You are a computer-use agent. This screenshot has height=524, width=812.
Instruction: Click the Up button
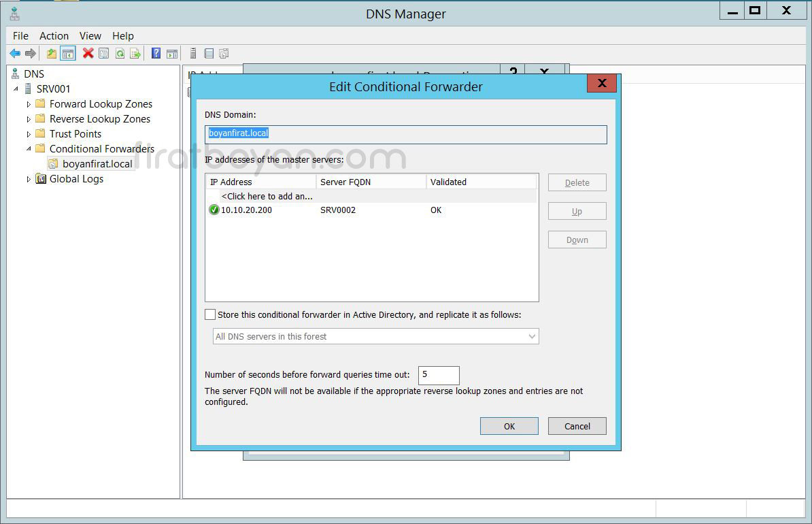pyautogui.click(x=577, y=211)
